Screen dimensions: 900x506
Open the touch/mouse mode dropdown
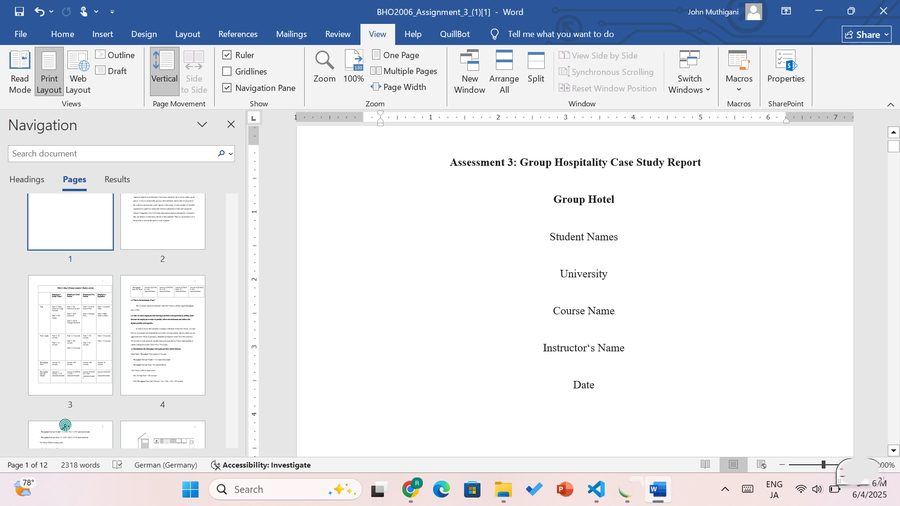(96, 11)
